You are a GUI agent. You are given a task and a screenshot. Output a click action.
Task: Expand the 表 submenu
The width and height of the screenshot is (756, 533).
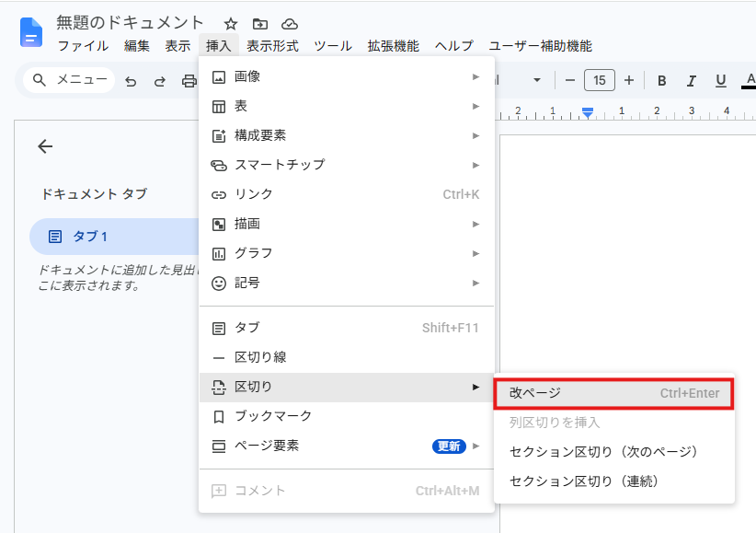click(347, 106)
